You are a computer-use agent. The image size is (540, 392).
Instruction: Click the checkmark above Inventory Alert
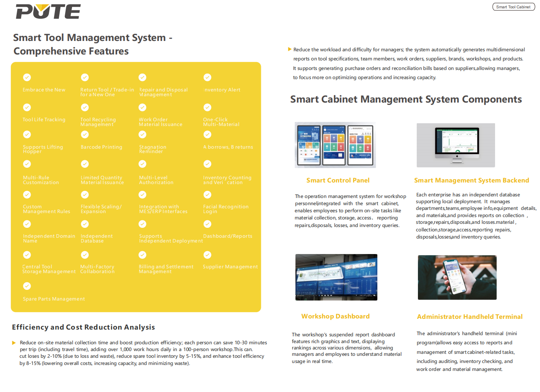(x=207, y=78)
